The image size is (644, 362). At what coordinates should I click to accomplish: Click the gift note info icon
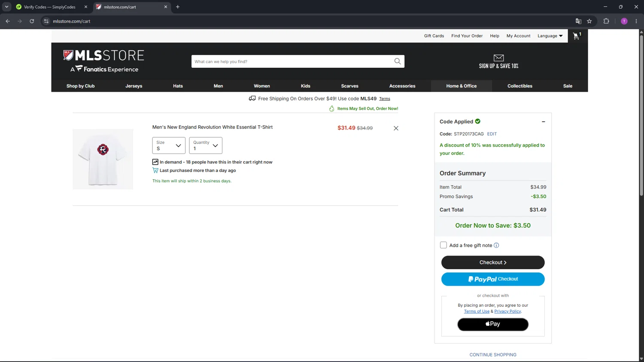(x=496, y=245)
